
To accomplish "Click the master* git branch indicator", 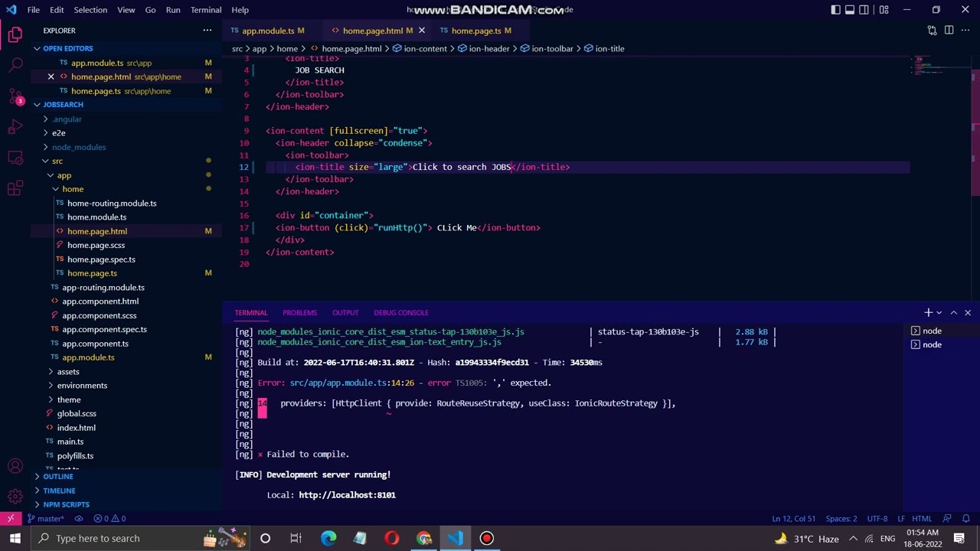I will [47, 518].
